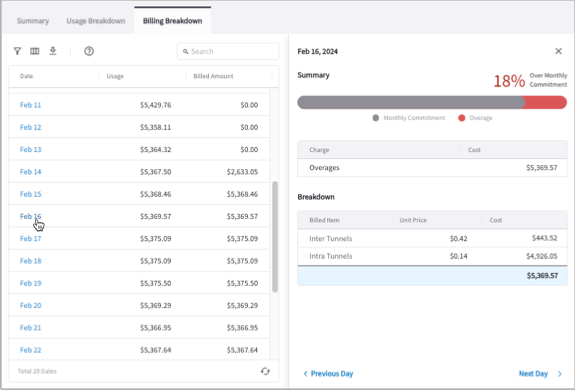Click the $2,633.05 billed amount cell
The height and width of the screenshot is (390, 575).
pyautogui.click(x=242, y=172)
